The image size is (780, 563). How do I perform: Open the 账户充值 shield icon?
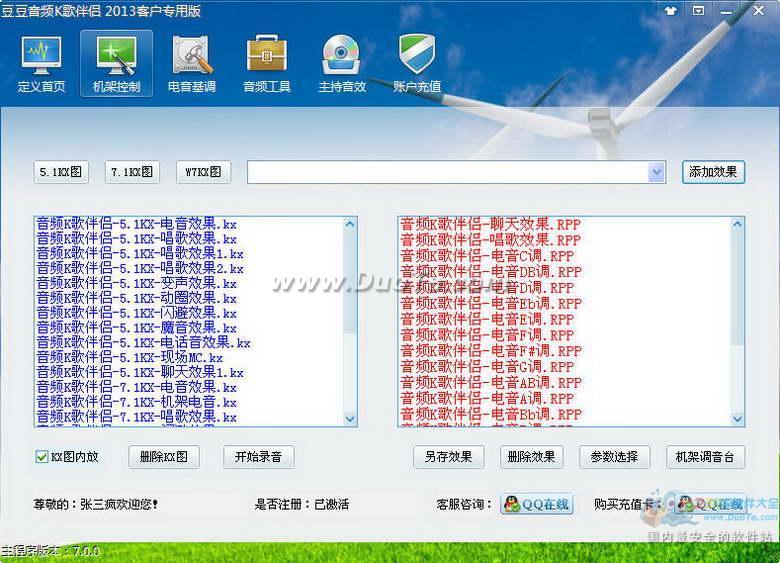click(417, 64)
